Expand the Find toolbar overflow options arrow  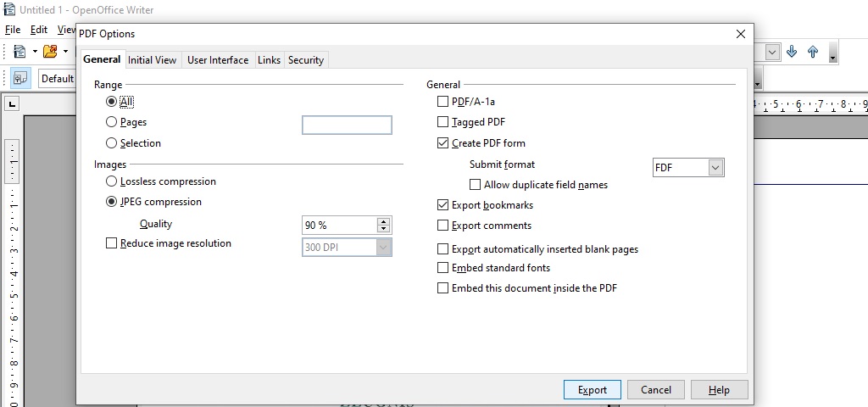tap(832, 52)
